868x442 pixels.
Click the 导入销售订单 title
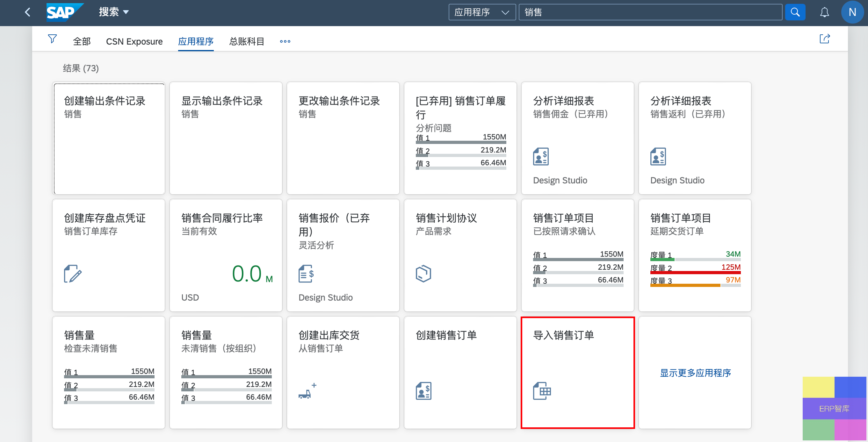pyautogui.click(x=563, y=335)
